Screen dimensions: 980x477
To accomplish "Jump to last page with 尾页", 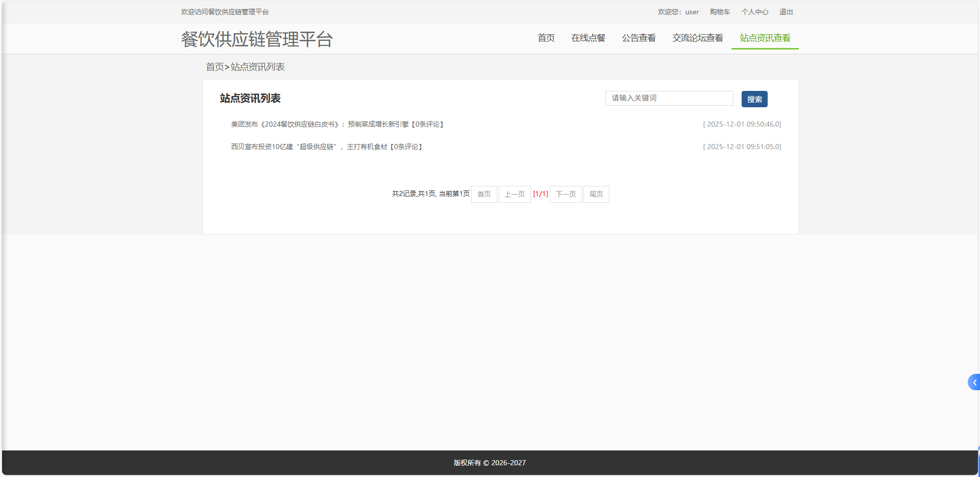I will 596,194.
